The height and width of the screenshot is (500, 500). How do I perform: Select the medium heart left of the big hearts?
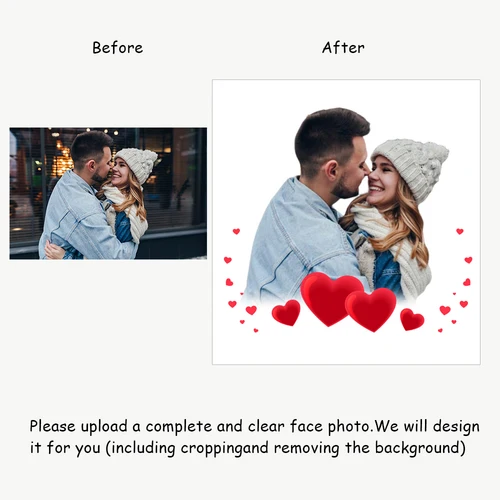pyautogui.click(x=286, y=312)
